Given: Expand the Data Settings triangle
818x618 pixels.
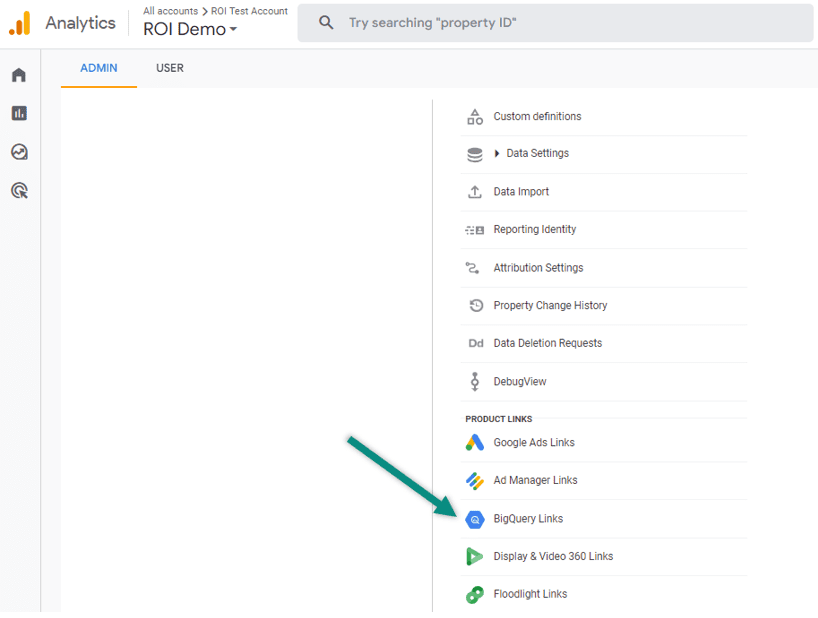Looking at the screenshot, I should click(497, 153).
